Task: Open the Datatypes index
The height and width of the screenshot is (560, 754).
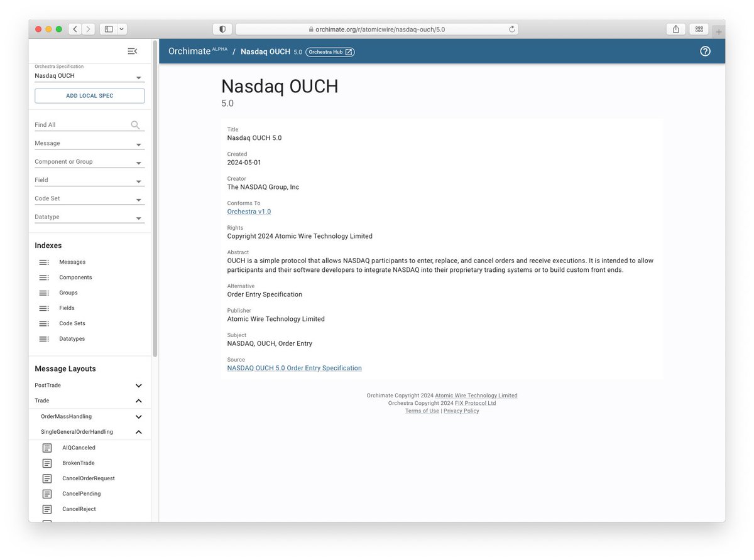Action: [72, 339]
